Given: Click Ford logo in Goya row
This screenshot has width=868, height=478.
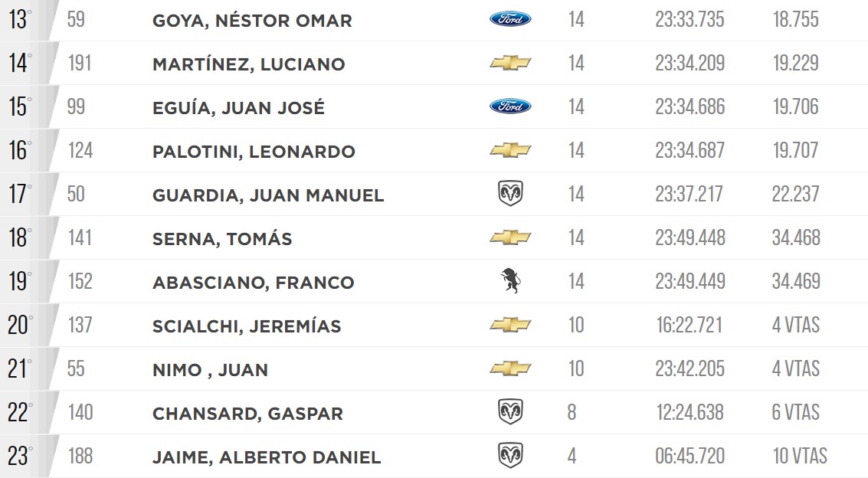Looking at the screenshot, I should pyautogui.click(x=510, y=19).
